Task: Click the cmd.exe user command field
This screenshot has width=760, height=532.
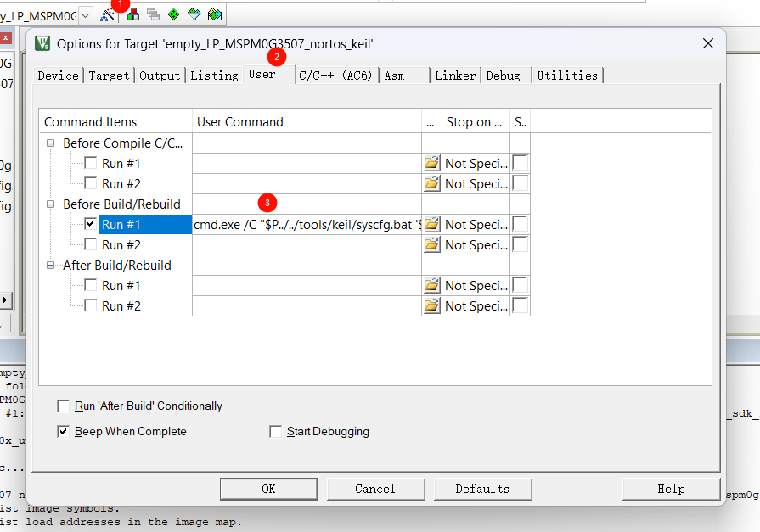Action: click(307, 225)
